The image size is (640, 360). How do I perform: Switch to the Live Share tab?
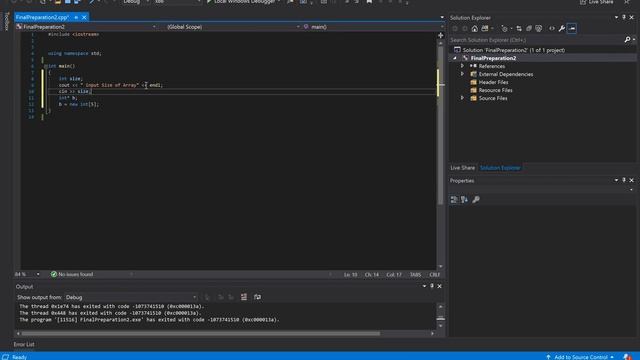[x=462, y=168]
